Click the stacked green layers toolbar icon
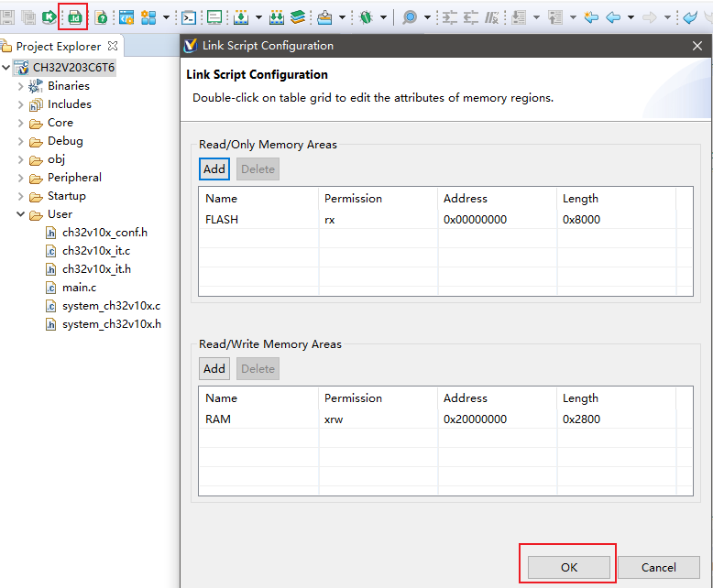713x588 pixels. (x=298, y=17)
